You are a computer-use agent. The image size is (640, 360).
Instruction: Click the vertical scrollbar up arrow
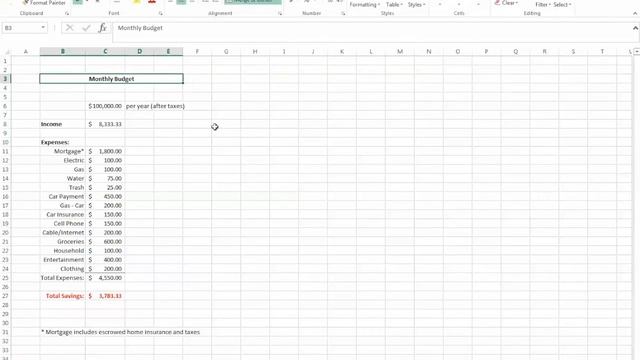(x=636, y=51)
